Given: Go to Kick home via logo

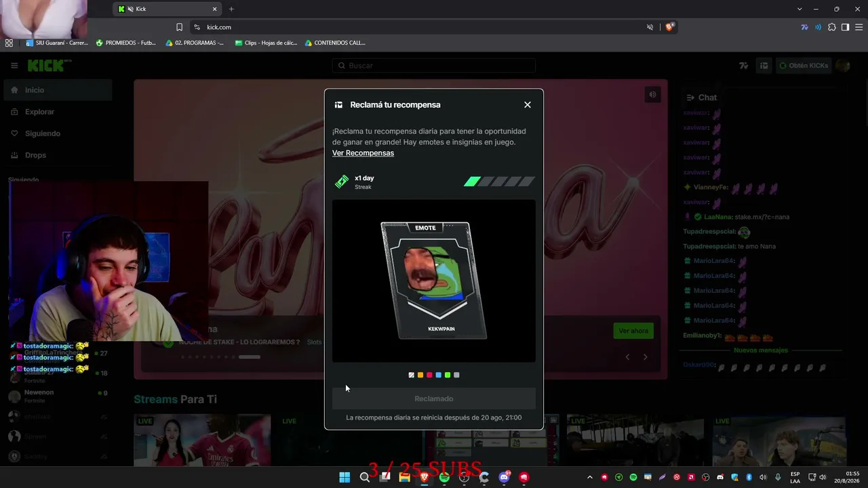Looking at the screenshot, I should pos(50,65).
